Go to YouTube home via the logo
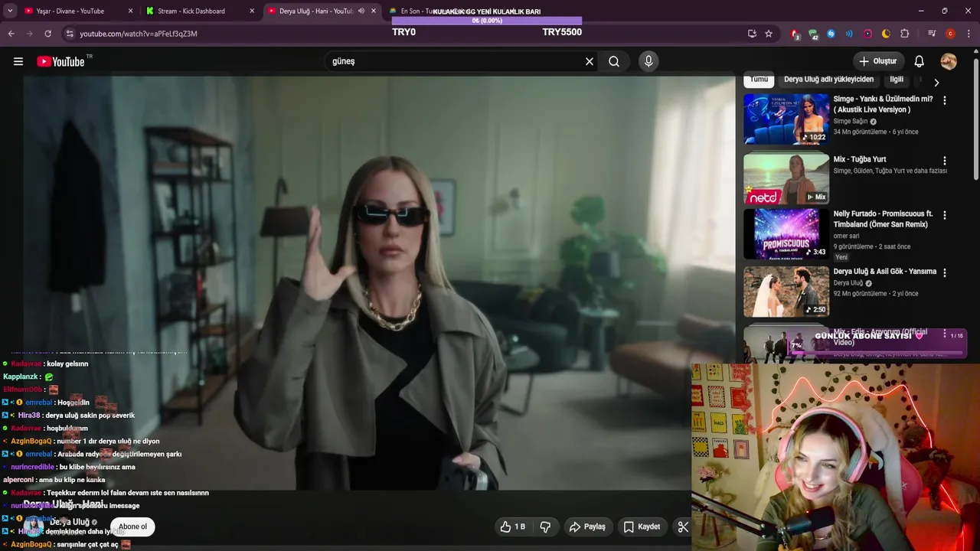Viewport: 980px width, 551px height. (60, 61)
